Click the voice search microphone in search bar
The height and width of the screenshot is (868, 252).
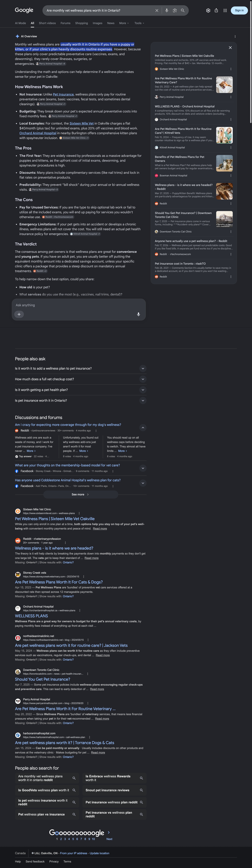[166, 10]
